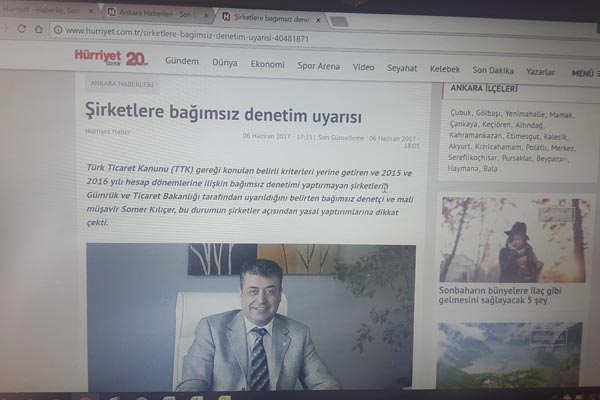This screenshot has width=600, height=400.
Task: Click the home icon in browser toolbar
Action: pos(40,30)
